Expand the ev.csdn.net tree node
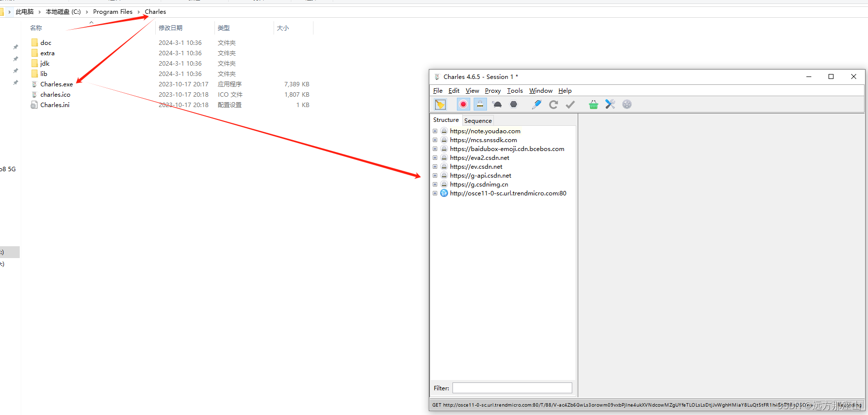Image resolution: width=868 pixels, height=415 pixels. [435, 167]
